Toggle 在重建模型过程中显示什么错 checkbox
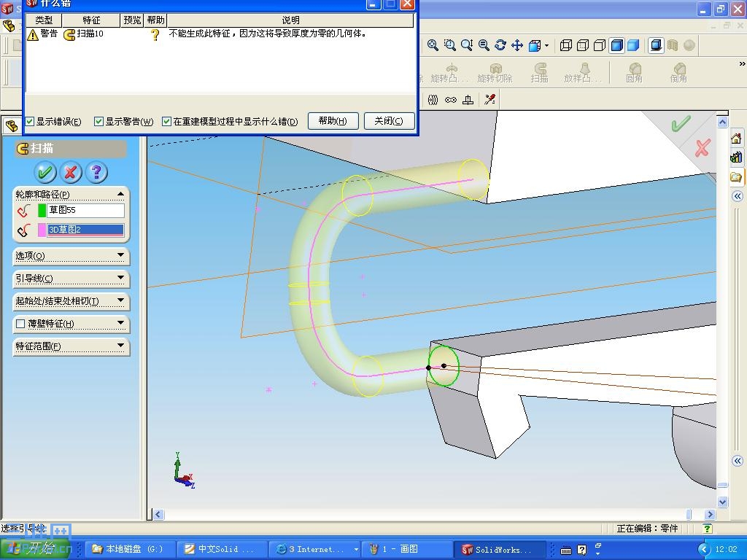Screen dimensions: 747x560 (x=166, y=122)
